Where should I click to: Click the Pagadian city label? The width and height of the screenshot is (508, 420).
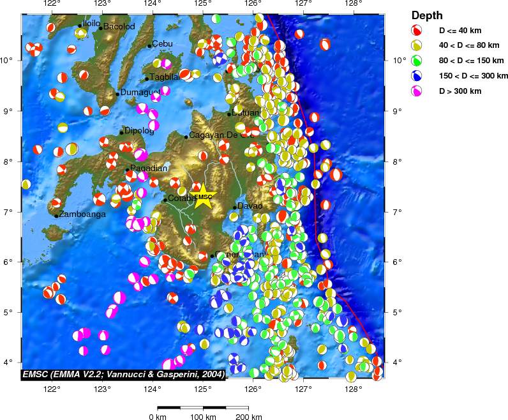pos(149,169)
